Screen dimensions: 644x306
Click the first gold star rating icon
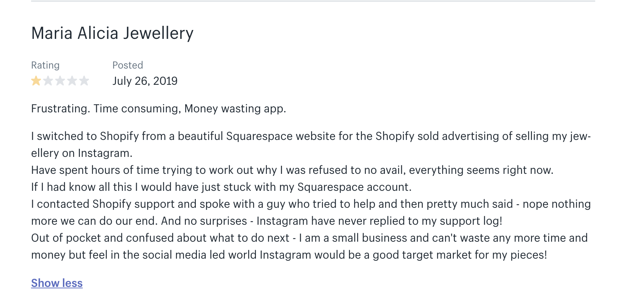point(36,81)
